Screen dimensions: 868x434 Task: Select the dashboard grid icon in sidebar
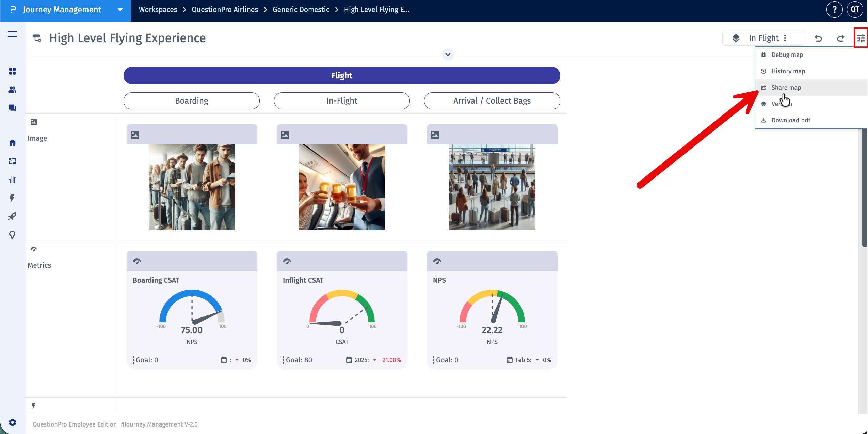12,72
